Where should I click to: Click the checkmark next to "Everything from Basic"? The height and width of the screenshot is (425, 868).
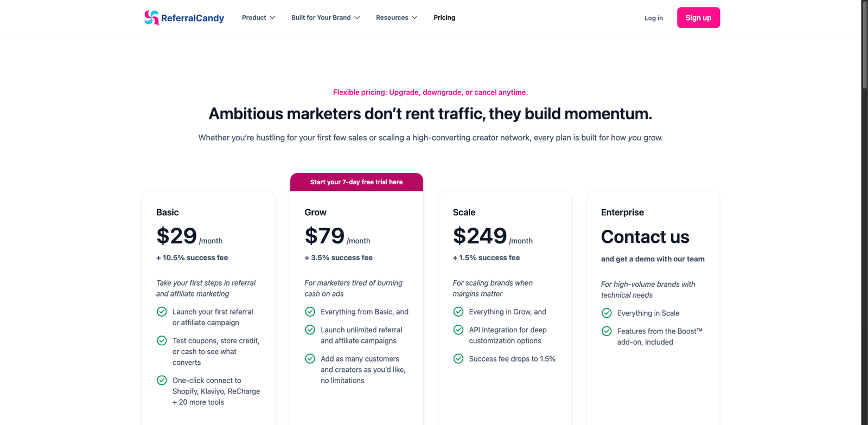pyautogui.click(x=310, y=312)
